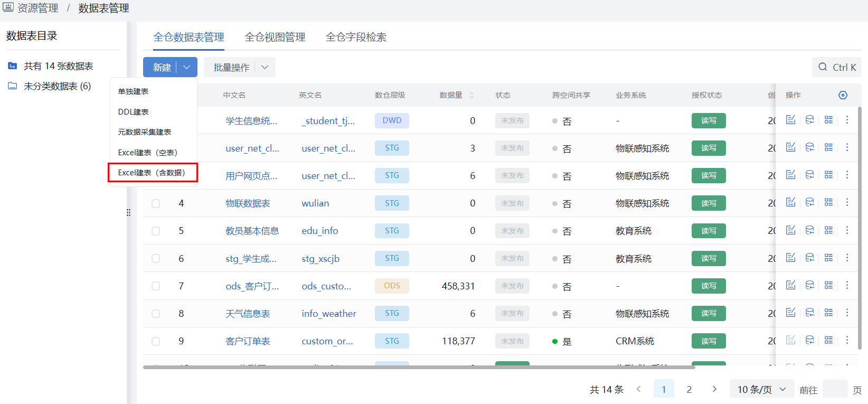The width and height of the screenshot is (868, 404).
Task: Click the 新建 button
Action: tap(162, 67)
